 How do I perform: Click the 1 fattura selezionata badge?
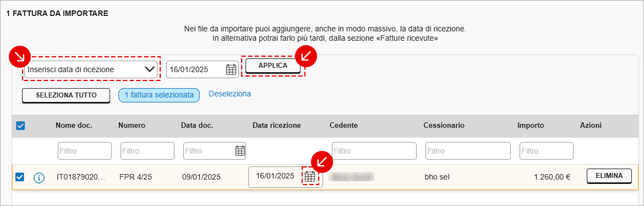[159, 95]
